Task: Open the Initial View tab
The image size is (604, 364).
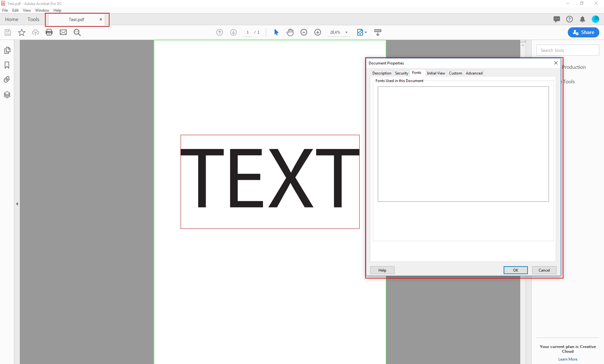Action: coord(436,73)
